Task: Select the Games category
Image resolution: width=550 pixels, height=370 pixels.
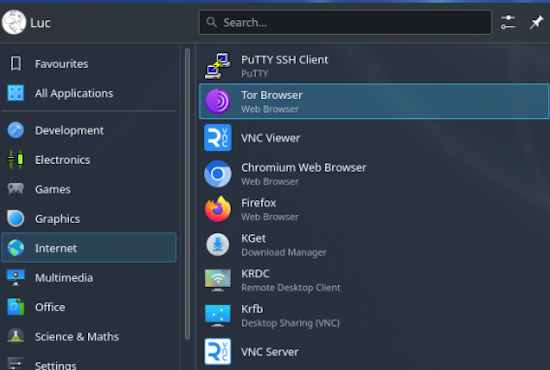Action: click(x=89, y=189)
